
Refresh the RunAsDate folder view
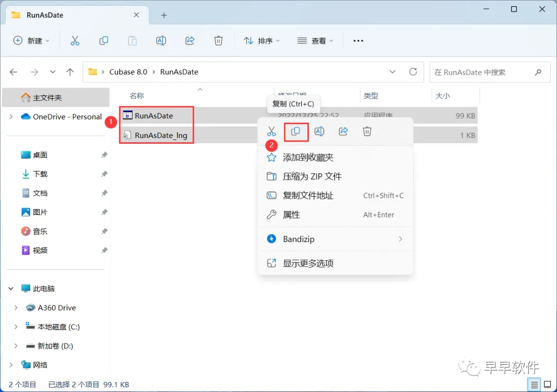coord(413,72)
